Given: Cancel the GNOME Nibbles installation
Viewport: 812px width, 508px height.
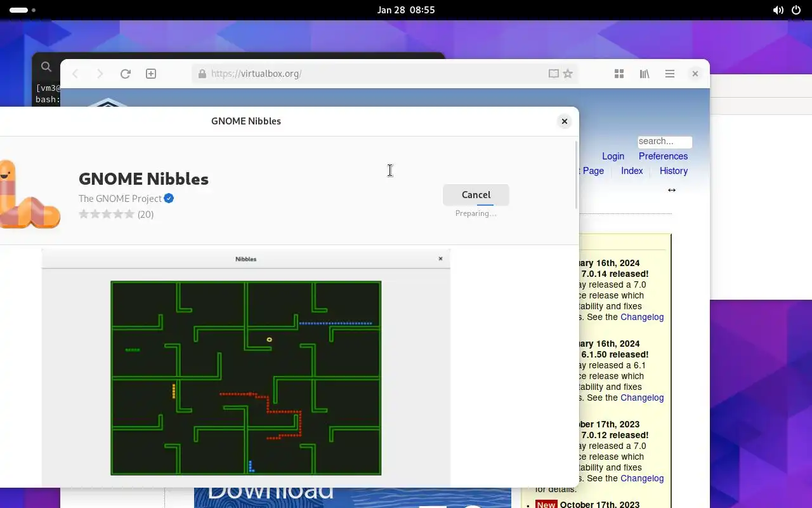Looking at the screenshot, I should (476, 195).
